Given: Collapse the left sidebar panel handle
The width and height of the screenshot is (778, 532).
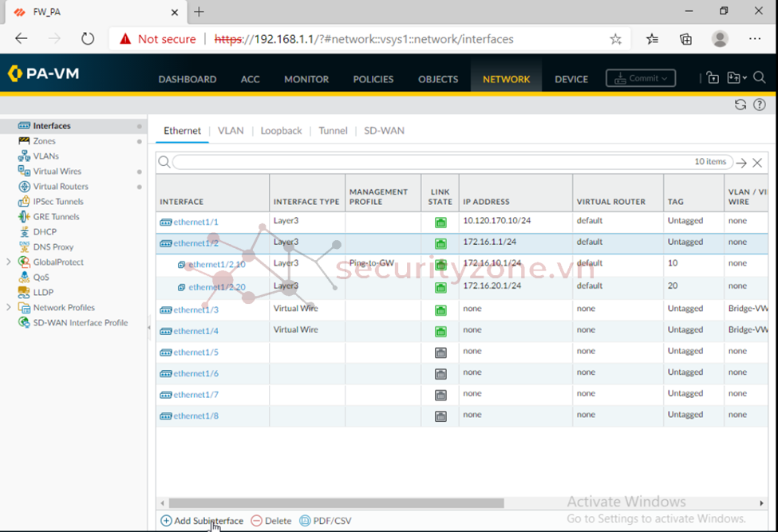Looking at the screenshot, I should point(149,327).
